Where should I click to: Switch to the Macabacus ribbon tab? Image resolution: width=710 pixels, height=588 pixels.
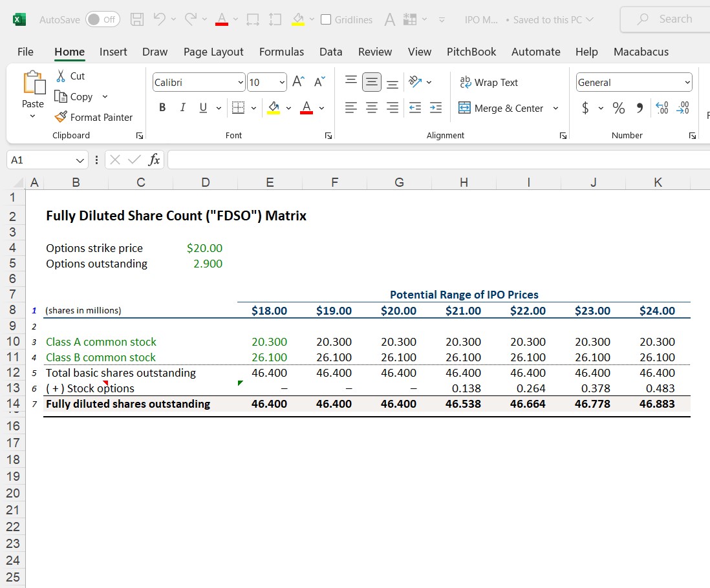tap(641, 52)
